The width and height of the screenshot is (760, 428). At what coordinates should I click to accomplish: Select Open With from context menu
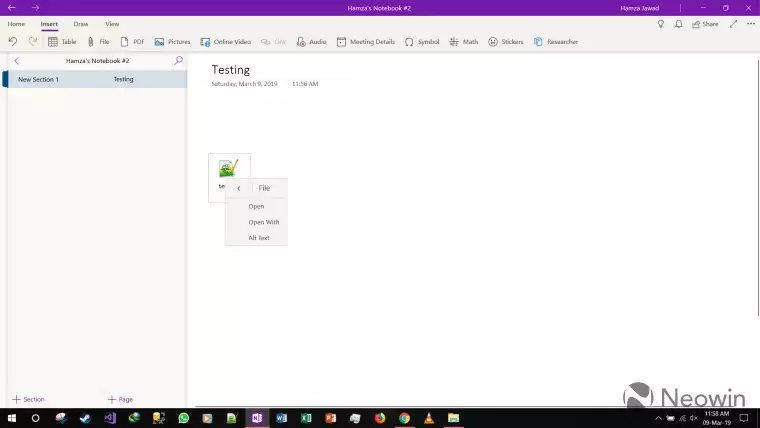(x=264, y=222)
